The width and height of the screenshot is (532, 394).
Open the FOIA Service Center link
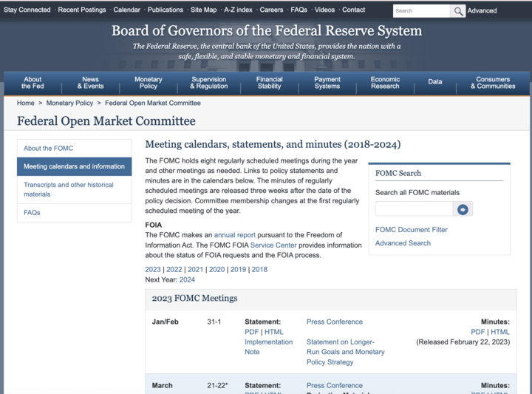click(273, 245)
